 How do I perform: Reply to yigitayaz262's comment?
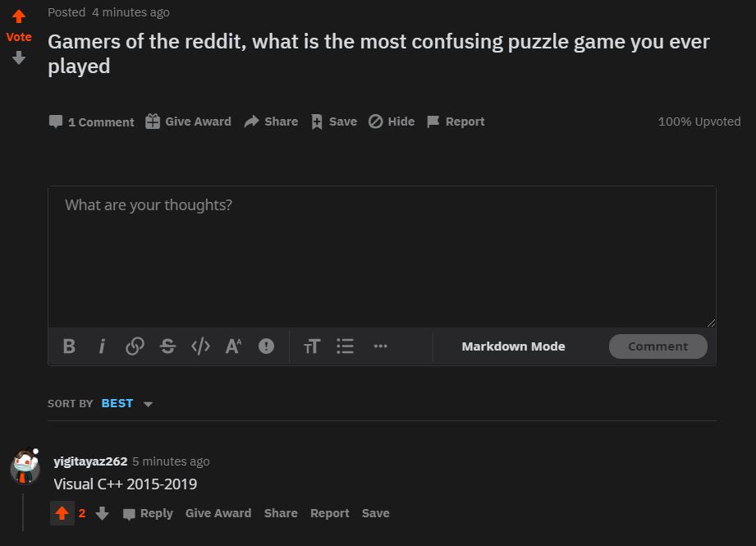148,513
